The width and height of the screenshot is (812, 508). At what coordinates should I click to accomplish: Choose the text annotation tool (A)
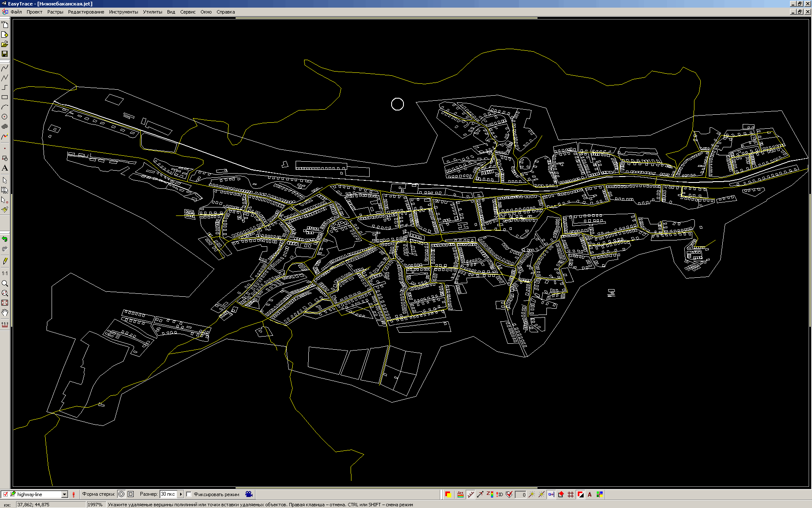[5, 168]
